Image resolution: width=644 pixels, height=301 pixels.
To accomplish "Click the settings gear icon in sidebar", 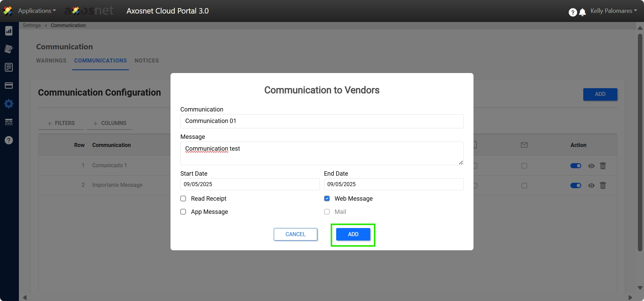I will (x=9, y=104).
